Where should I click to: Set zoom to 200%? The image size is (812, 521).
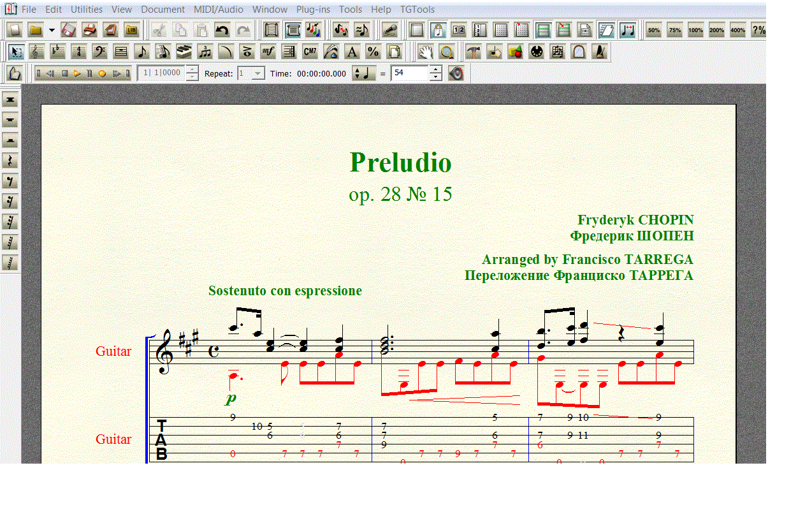pos(717,30)
